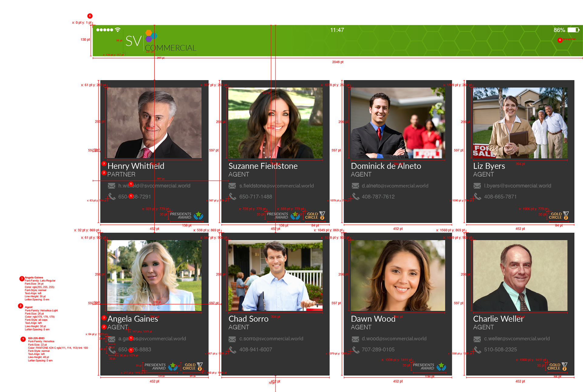
Task: Call phone number 707-289-0105
Action: click(378, 350)
